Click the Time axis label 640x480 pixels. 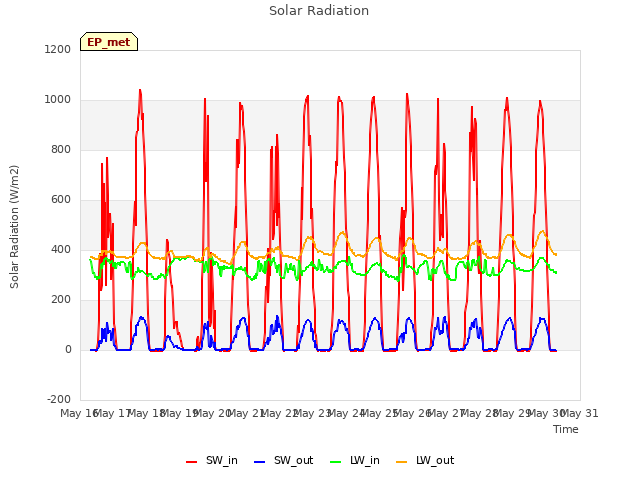566,429
